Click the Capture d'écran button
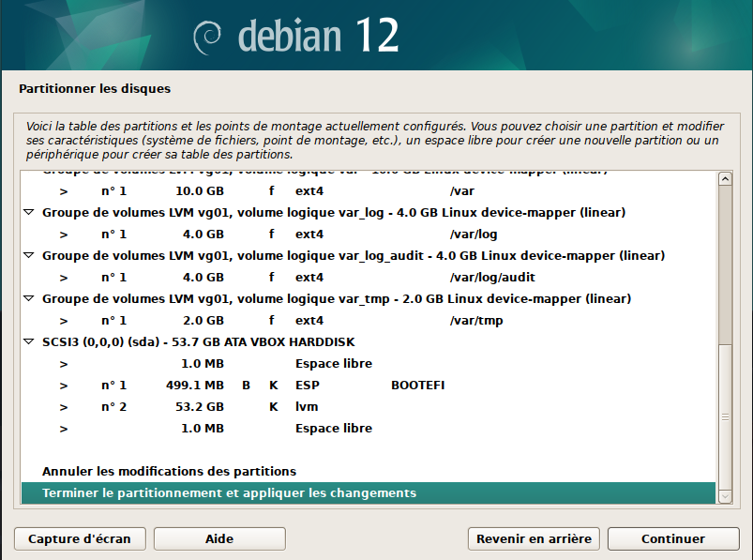The width and height of the screenshot is (753, 560). coord(80,538)
